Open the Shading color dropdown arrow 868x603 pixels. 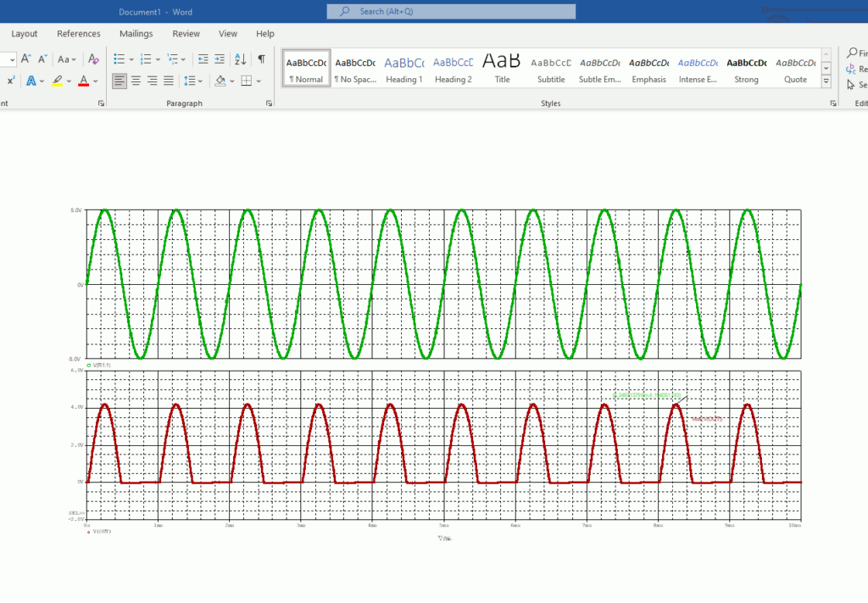[232, 81]
